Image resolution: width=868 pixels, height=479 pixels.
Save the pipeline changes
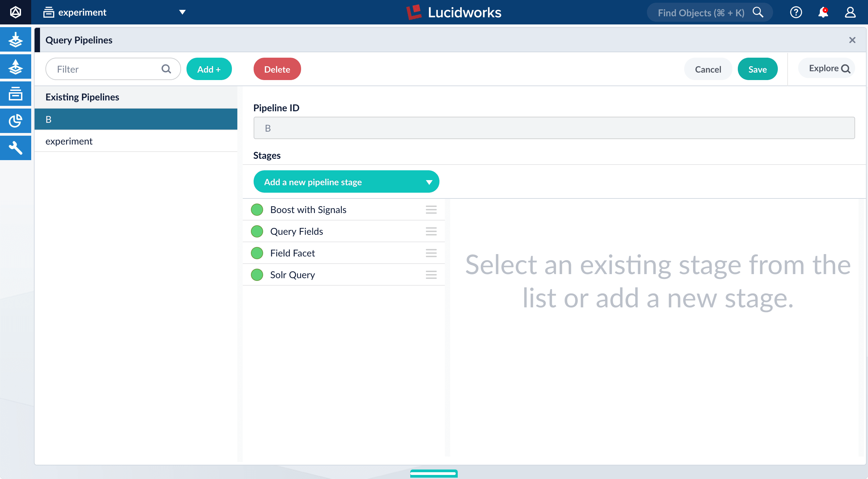point(757,69)
